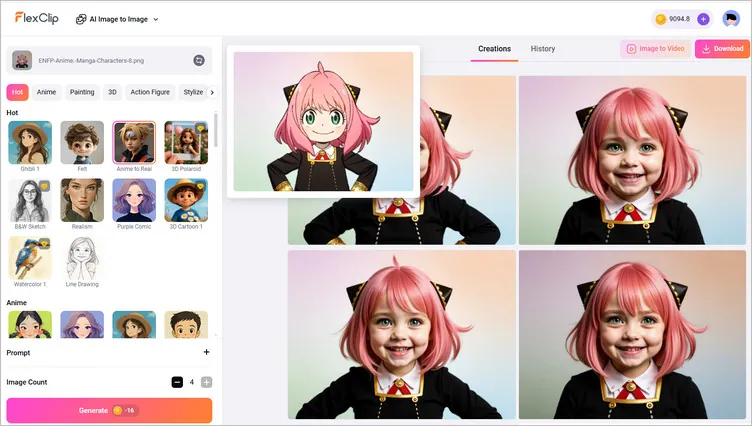Screen dimensions: 752x426
Task: Click the Download button
Action: coord(722,48)
